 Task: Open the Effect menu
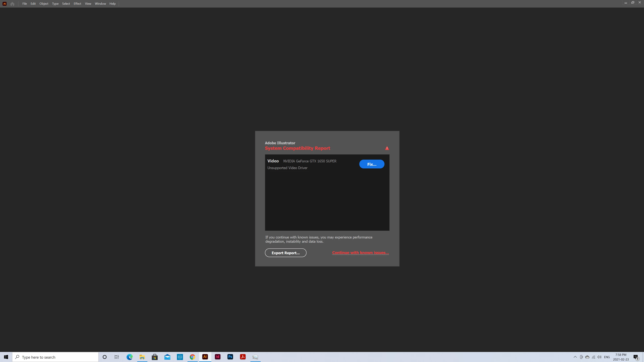coord(77,4)
